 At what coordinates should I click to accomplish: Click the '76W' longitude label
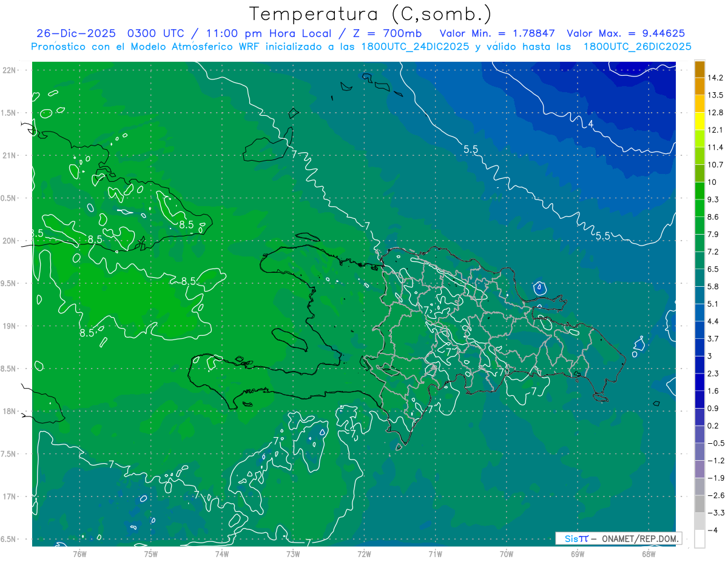click(x=80, y=554)
